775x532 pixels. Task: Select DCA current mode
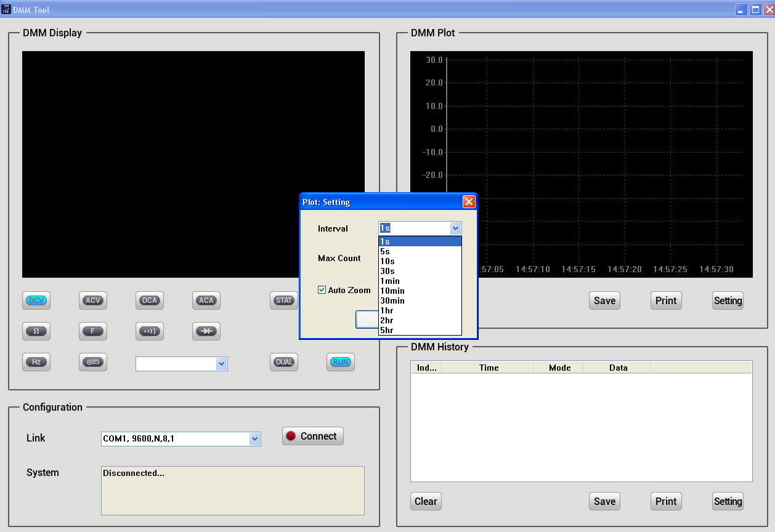[x=150, y=300]
